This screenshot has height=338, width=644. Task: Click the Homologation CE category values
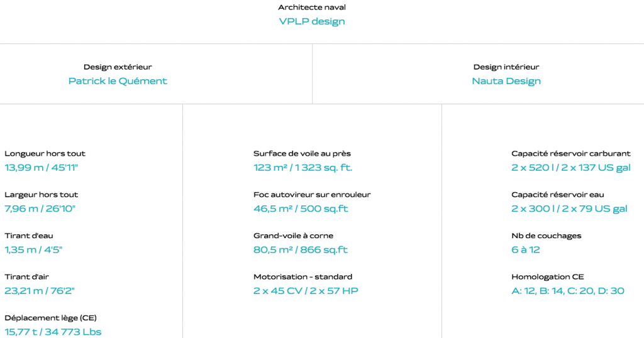[x=568, y=291]
